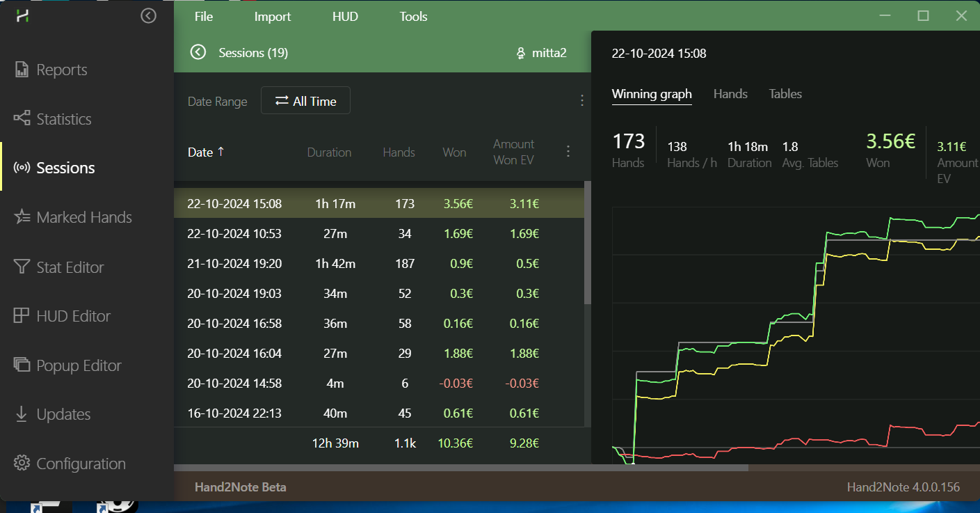Viewport: 980px width, 513px height.
Task: Open the Stat Editor
Action: pyautogui.click(x=58, y=267)
